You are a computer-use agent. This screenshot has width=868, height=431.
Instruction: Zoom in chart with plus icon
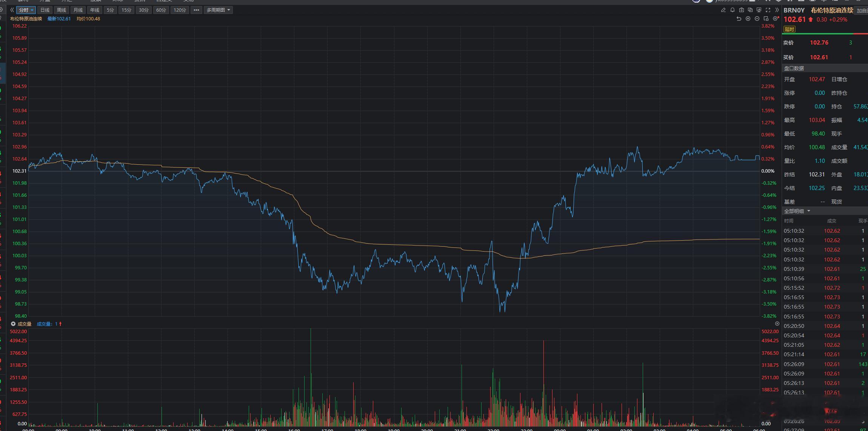click(x=748, y=19)
